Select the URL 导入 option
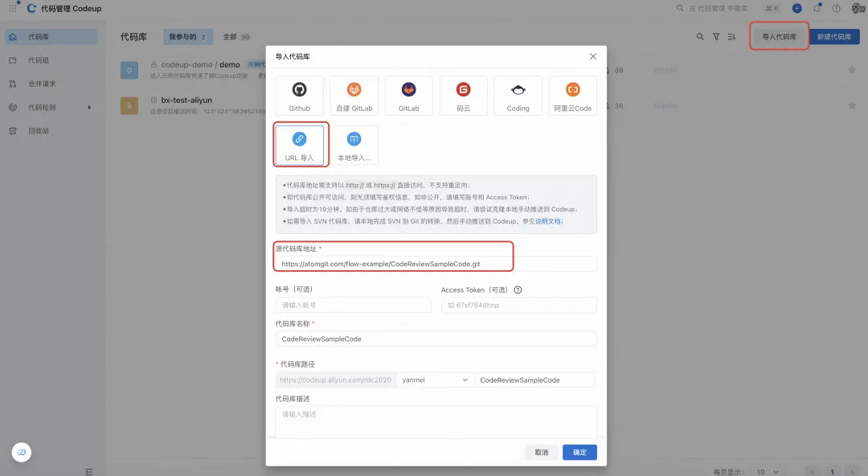Viewport: 868px width, 476px height. coord(299,146)
